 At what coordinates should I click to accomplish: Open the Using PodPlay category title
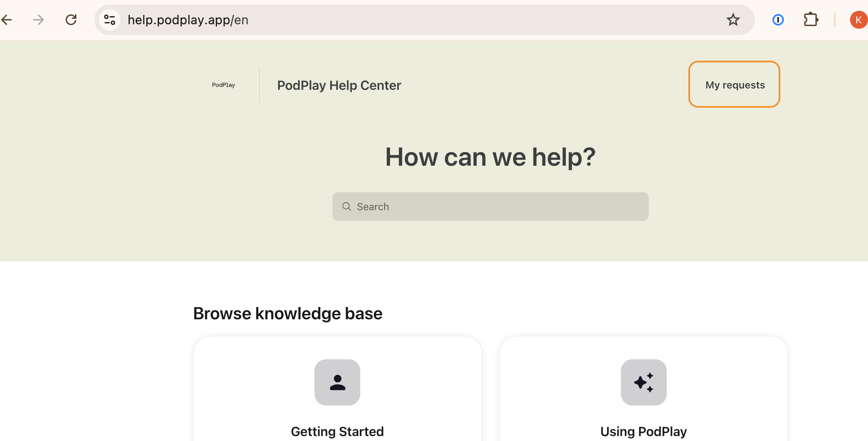coord(643,432)
